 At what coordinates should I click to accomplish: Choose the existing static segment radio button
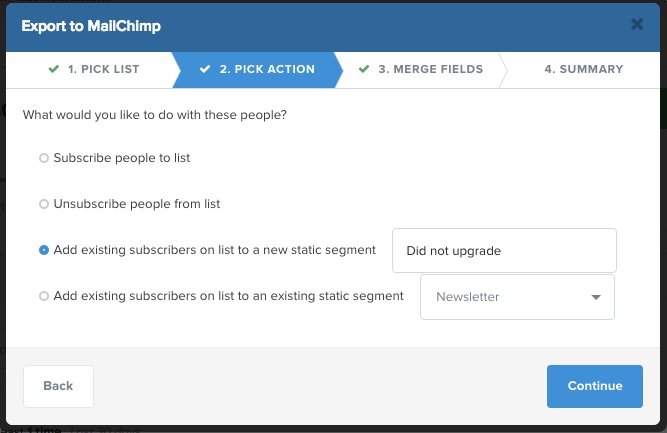point(44,296)
